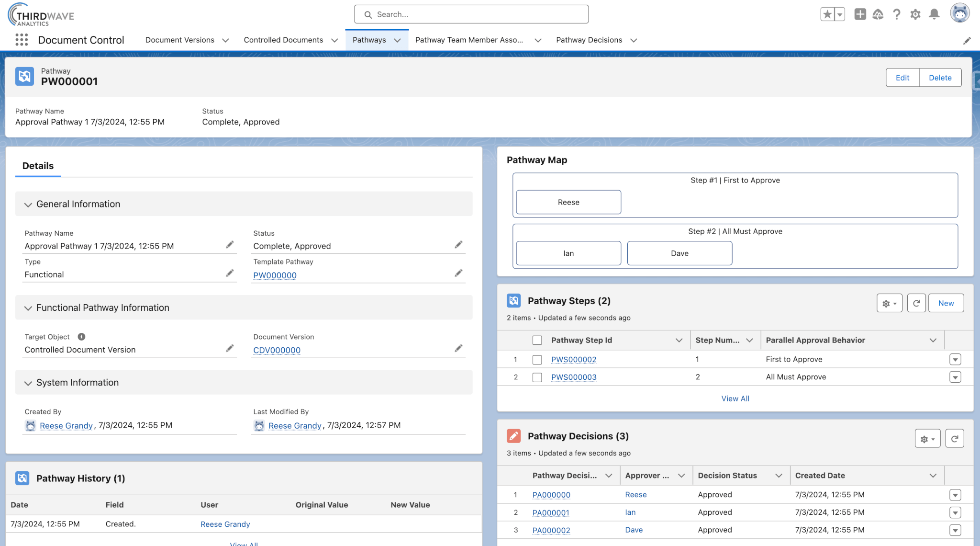Edit Status field with pencil icon
Image resolution: width=980 pixels, height=546 pixels.
(458, 245)
